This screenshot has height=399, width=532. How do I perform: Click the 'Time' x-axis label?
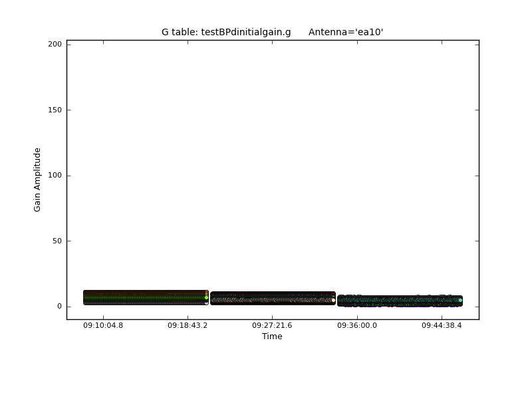click(x=272, y=336)
